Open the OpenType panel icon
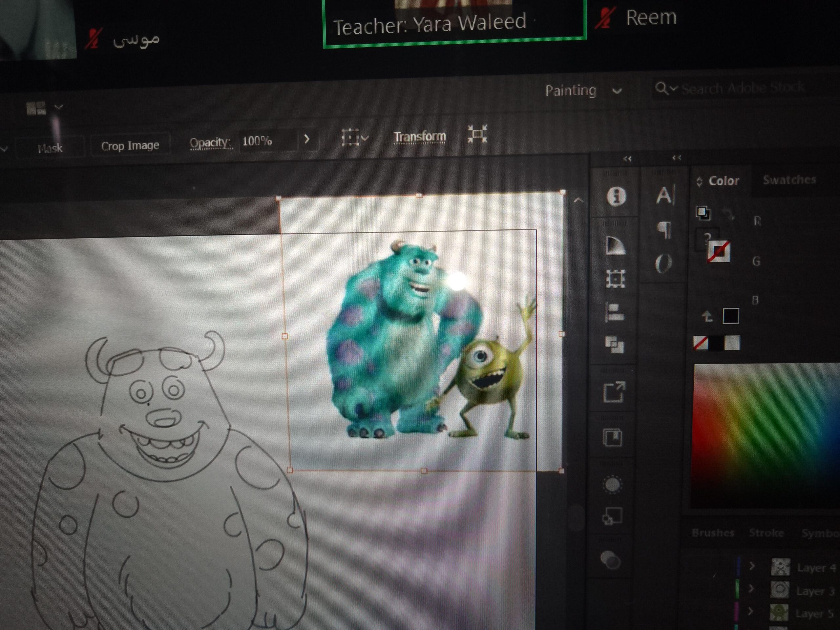840x630 pixels. coord(663,263)
